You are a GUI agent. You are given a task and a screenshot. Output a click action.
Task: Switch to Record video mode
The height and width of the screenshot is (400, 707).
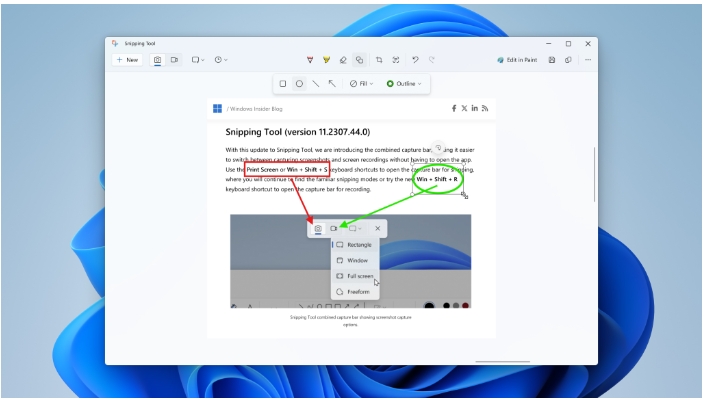coord(174,60)
